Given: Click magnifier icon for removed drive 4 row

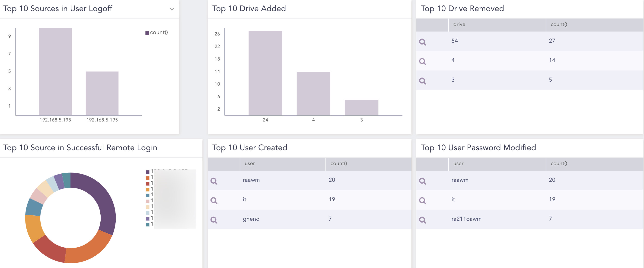Looking at the screenshot, I should point(422,61).
